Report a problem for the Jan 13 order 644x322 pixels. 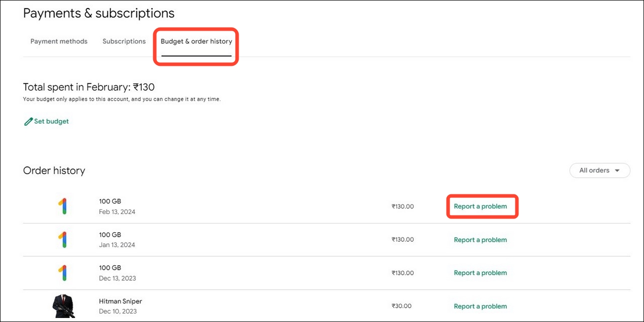pyautogui.click(x=480, y=240)
